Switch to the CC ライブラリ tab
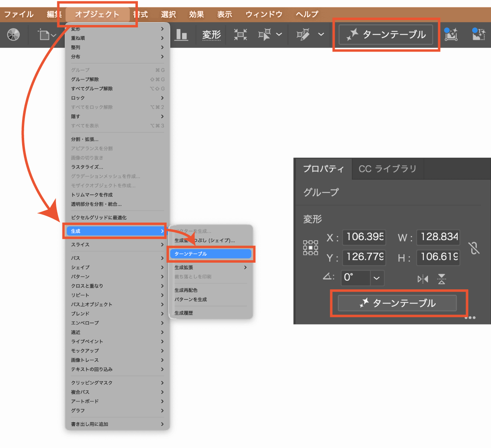 click(387, 169)
